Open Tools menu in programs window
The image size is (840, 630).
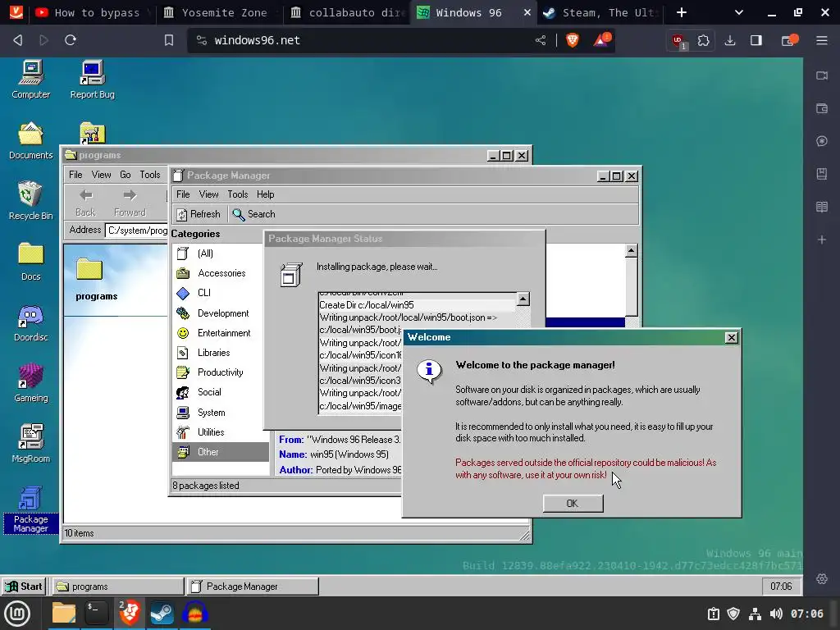point(150,175)
